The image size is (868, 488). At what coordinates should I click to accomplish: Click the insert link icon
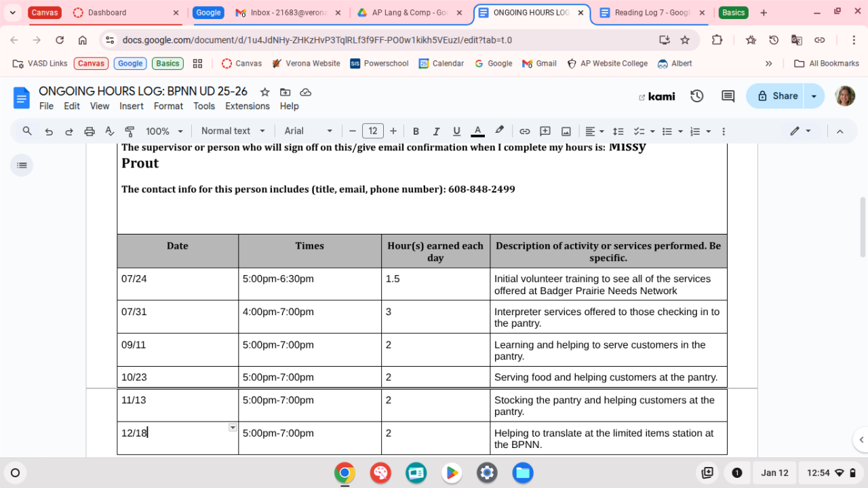pyautogui.click(x=524, y=131)
